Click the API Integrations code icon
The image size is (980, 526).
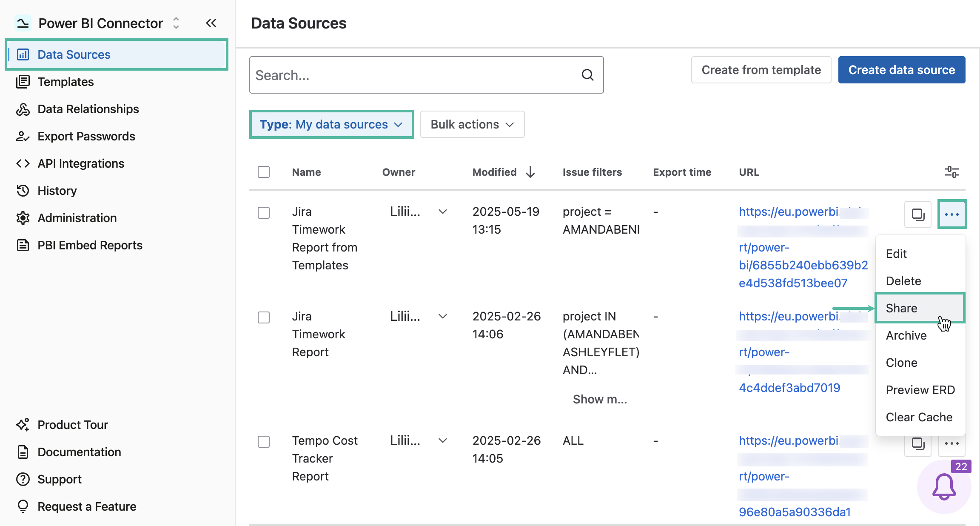(x=23, y=163)
